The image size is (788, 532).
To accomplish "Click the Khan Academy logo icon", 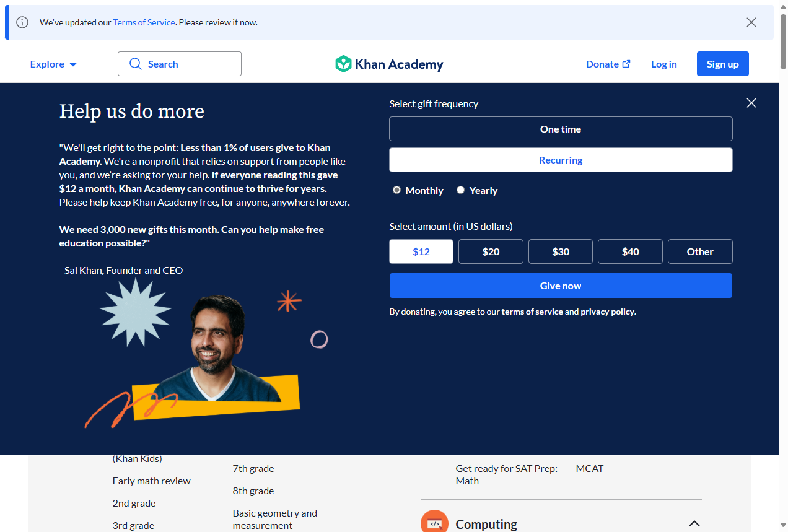I will (343, 64).
